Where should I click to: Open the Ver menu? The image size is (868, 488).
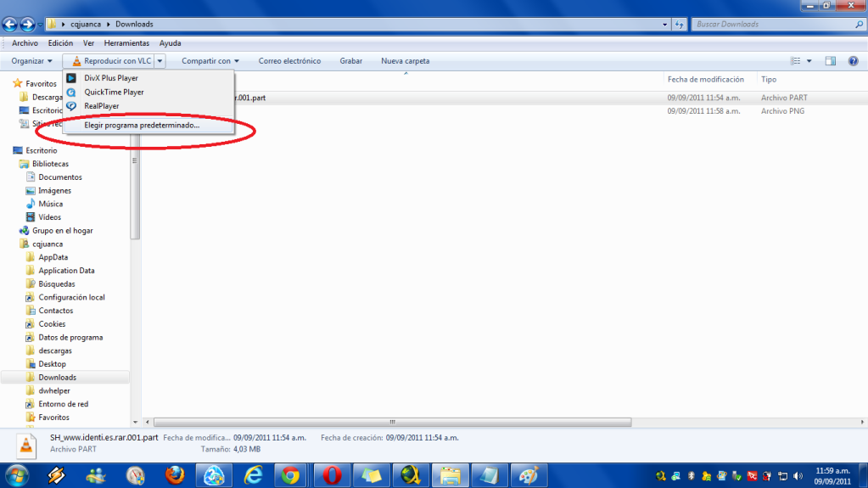click(88, 43)
